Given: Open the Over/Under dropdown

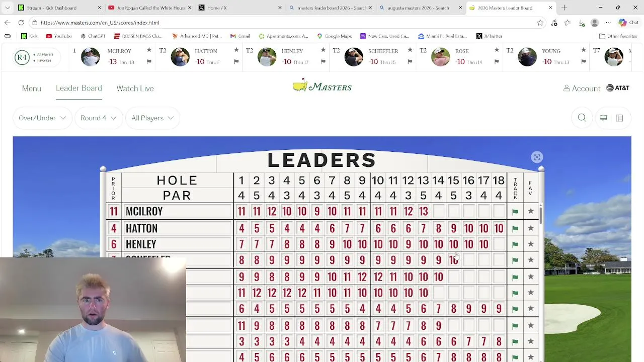Looking at the screenshot, I should [42, 118].
